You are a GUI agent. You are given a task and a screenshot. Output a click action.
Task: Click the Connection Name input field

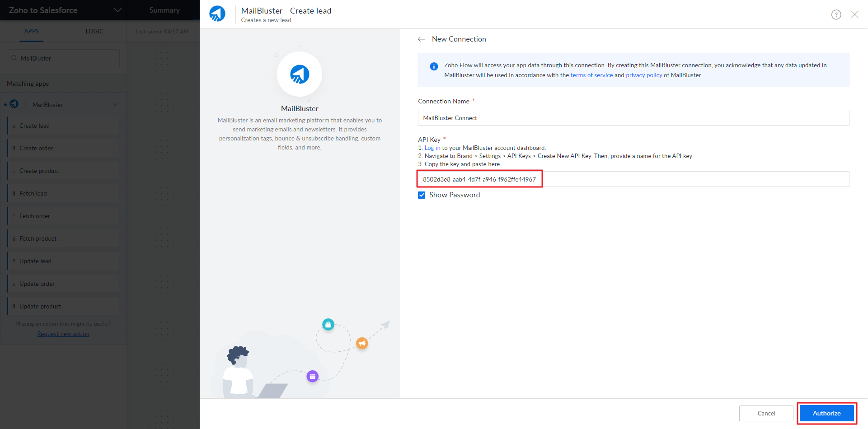[633, 118]
